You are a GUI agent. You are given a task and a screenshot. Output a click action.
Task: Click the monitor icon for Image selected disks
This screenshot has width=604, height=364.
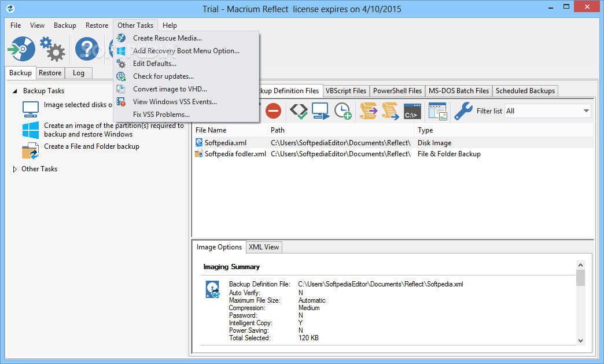coord(31,109)
